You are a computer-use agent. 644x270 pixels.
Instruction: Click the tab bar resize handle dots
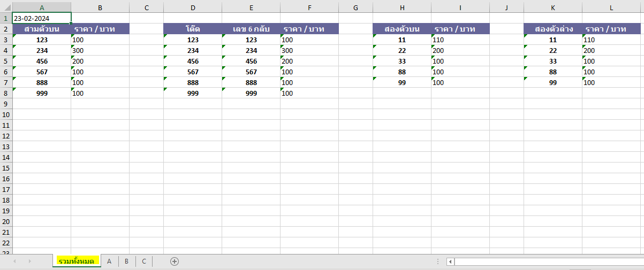tap(438, 261)
